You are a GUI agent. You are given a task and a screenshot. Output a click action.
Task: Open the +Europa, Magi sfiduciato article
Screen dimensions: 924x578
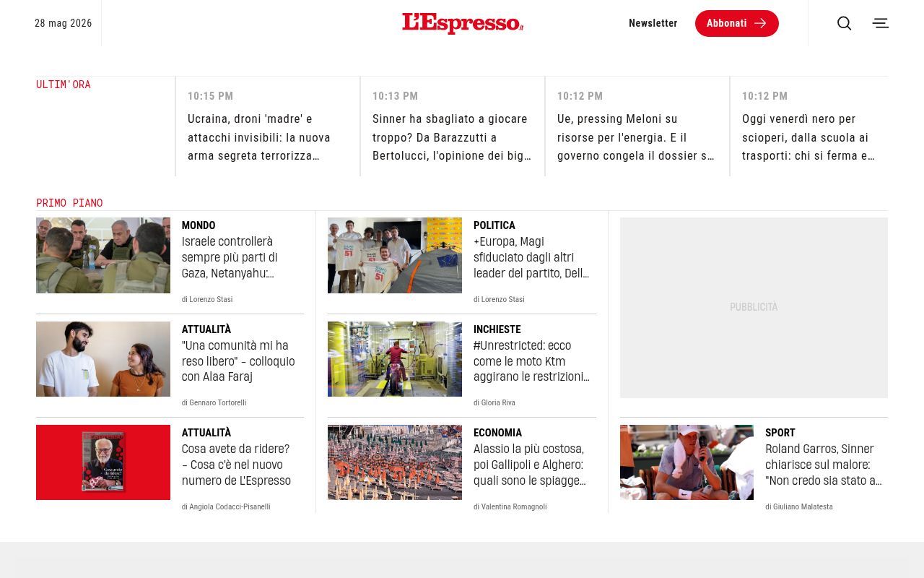[x=532, y=257]
